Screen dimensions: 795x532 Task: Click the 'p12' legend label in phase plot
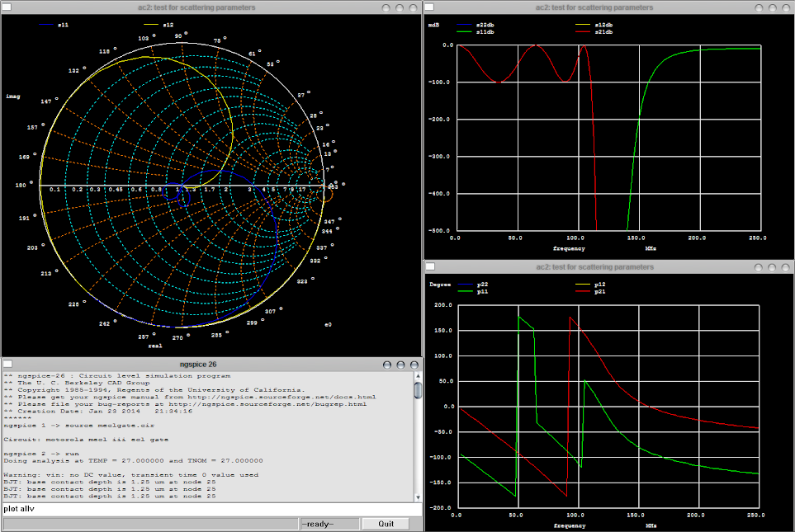[600, 285]
